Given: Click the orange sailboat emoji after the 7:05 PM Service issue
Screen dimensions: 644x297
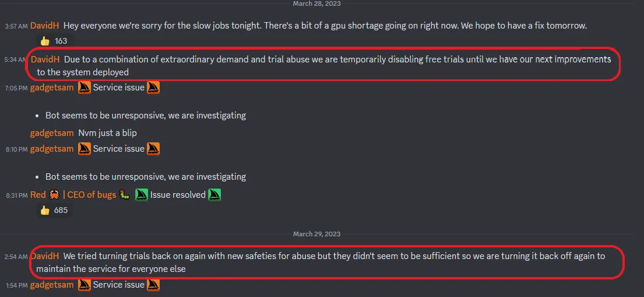Looking at the screenshot, I should click(x=153, y=88).
